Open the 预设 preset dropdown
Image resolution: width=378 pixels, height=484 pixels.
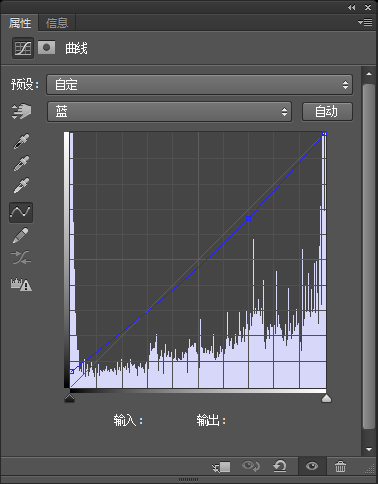click(x=199, y=85)
